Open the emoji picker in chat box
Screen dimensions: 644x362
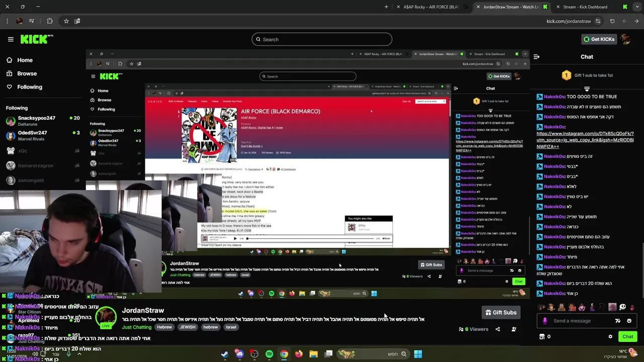pos(629,321)
